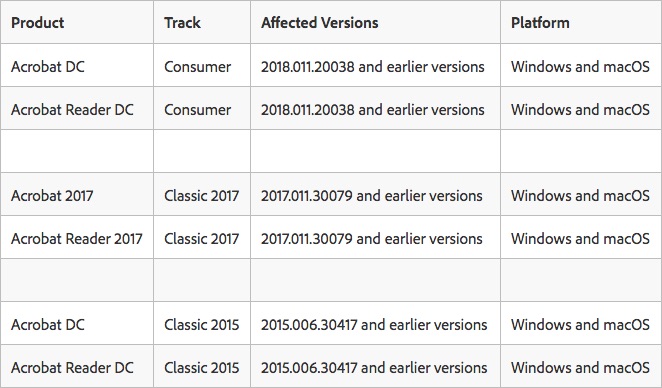Click Windows and macOS for Acrobat 2017
Screen dimensions: 662x388
pos(580,196)
